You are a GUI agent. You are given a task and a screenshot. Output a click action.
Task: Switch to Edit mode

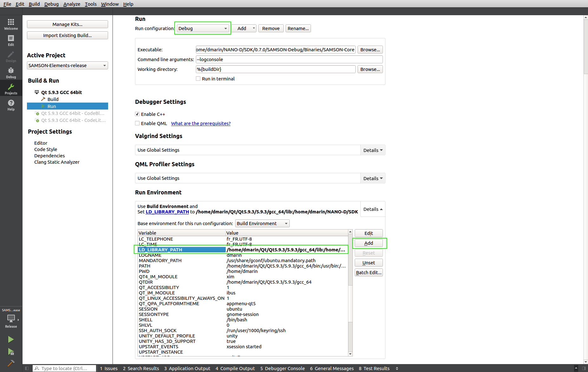(x=11, y=40)
